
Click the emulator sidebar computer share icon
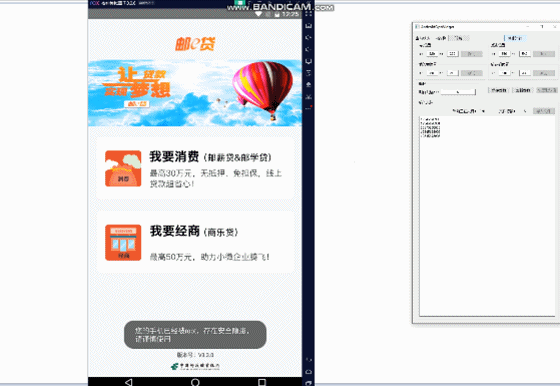[309, 61]
